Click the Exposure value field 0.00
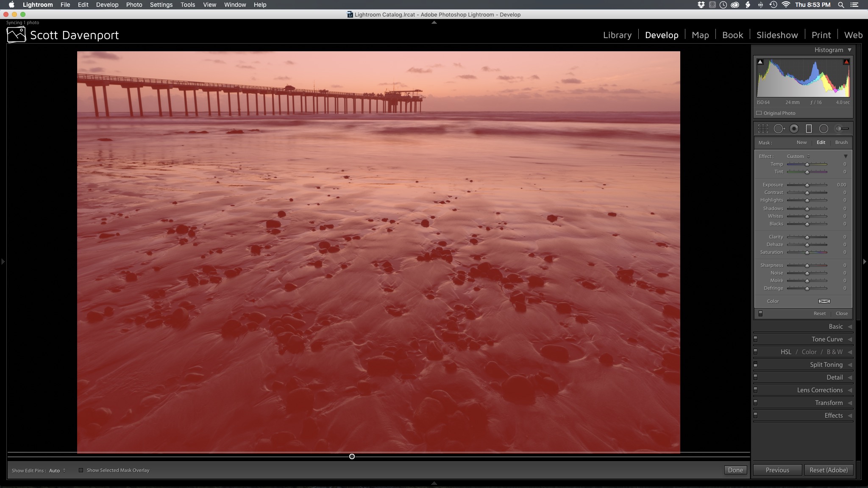Viewport: 868px width, 488px height. point(841,185)
